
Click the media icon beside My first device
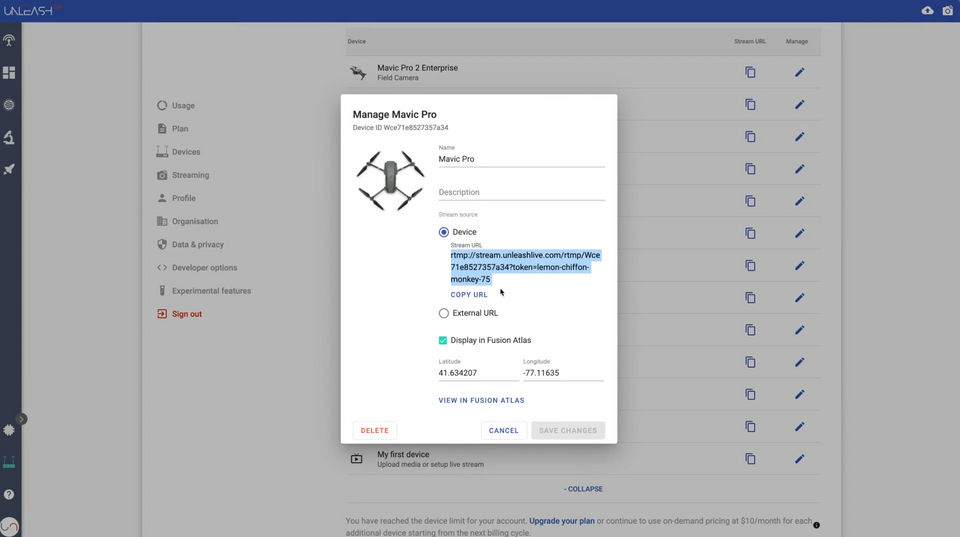click(356, 459)
